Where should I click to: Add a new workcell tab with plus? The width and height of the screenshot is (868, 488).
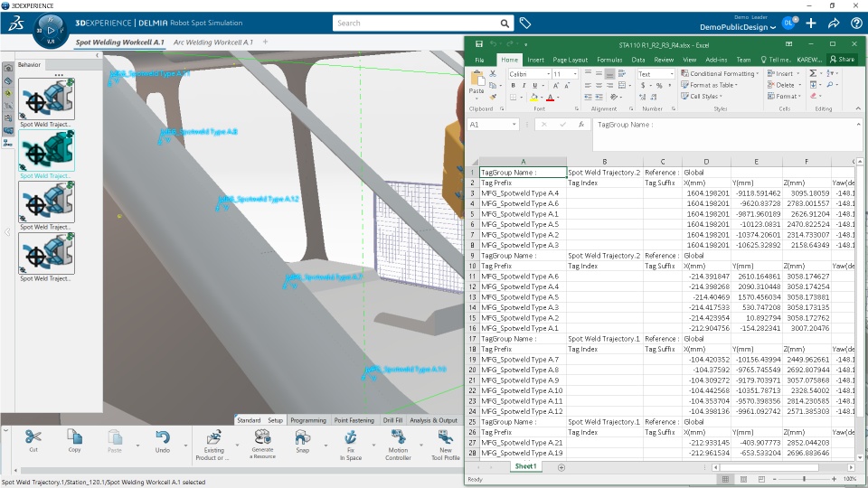(x=265, y=42)
